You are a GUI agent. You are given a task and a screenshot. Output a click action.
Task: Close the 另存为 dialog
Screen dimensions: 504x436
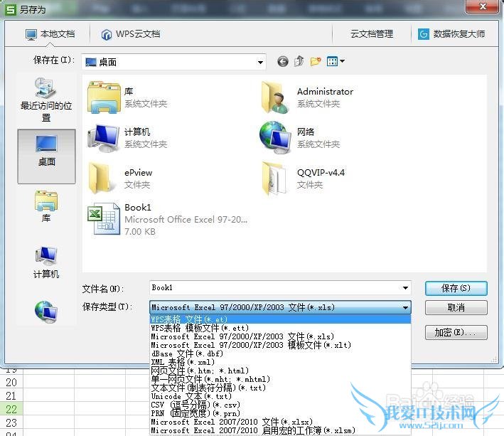point(482,6)
